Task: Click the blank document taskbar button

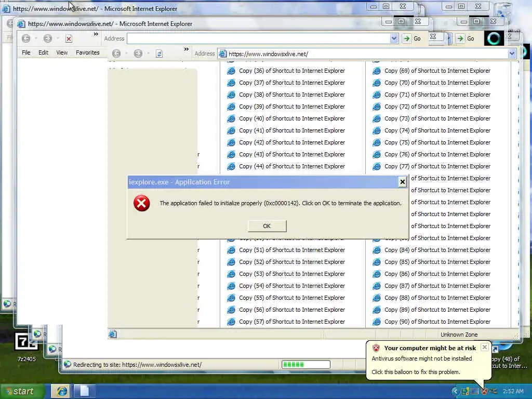Action: coord(84,392)
